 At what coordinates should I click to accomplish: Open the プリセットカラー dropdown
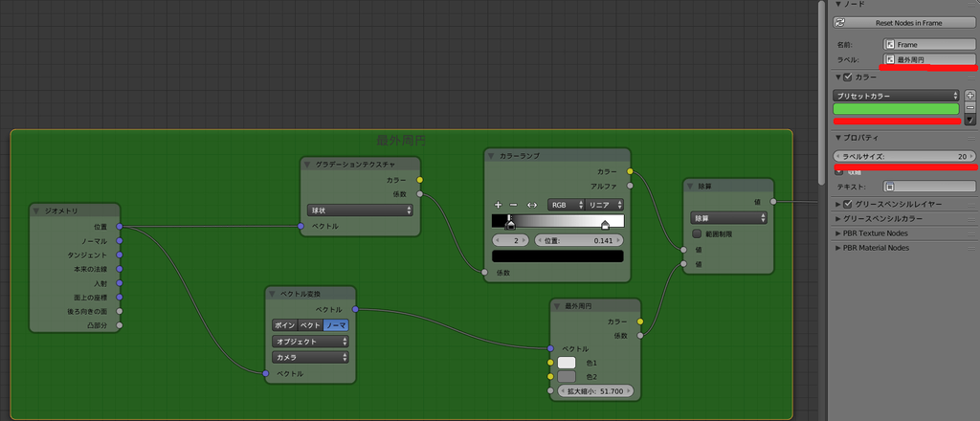click(x=896, y=97)
